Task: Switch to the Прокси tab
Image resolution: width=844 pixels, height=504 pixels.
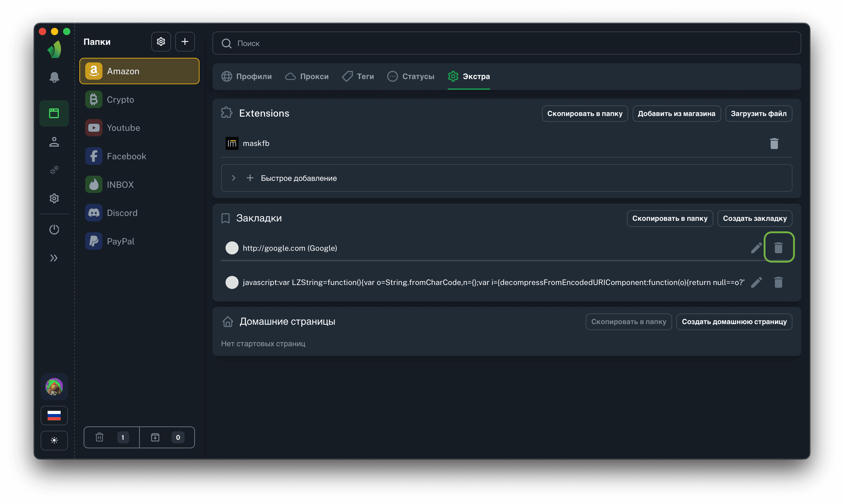Action: 307,76
